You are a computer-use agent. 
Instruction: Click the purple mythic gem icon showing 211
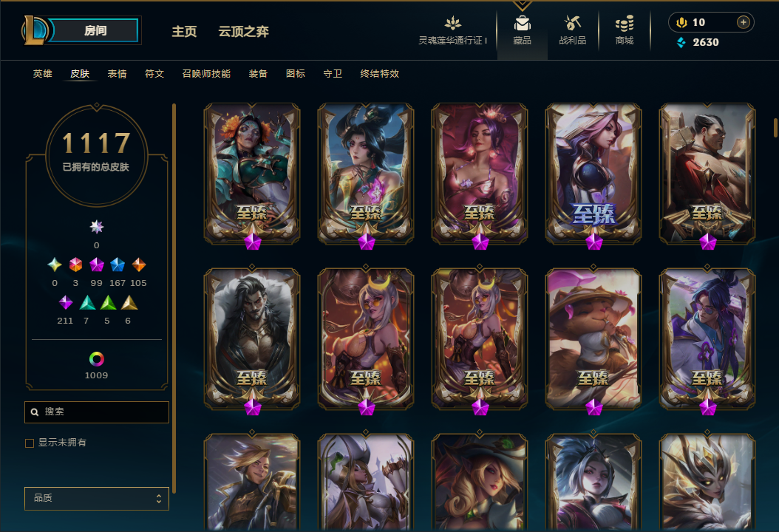[x=66, y=302]
